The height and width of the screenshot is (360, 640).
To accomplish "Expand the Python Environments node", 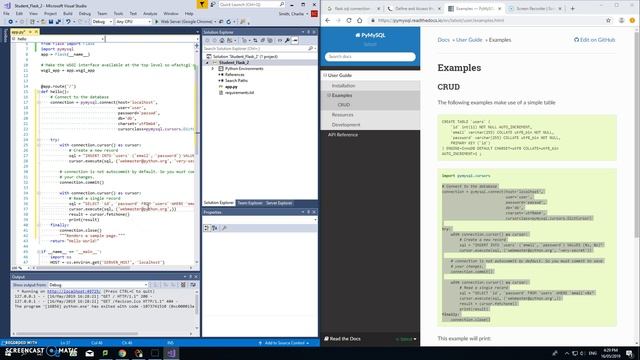I will (x=213, y=69).
